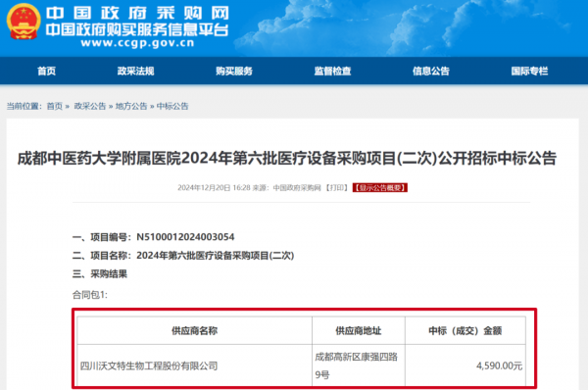Click the announcement title heading
The image size is (588, 390).
pos(287,158)
